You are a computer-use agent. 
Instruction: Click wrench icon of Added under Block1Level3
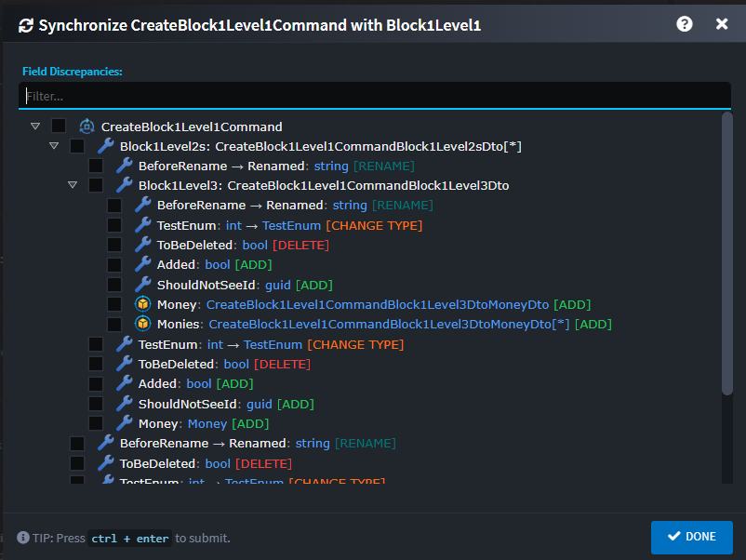pos(142,264)
